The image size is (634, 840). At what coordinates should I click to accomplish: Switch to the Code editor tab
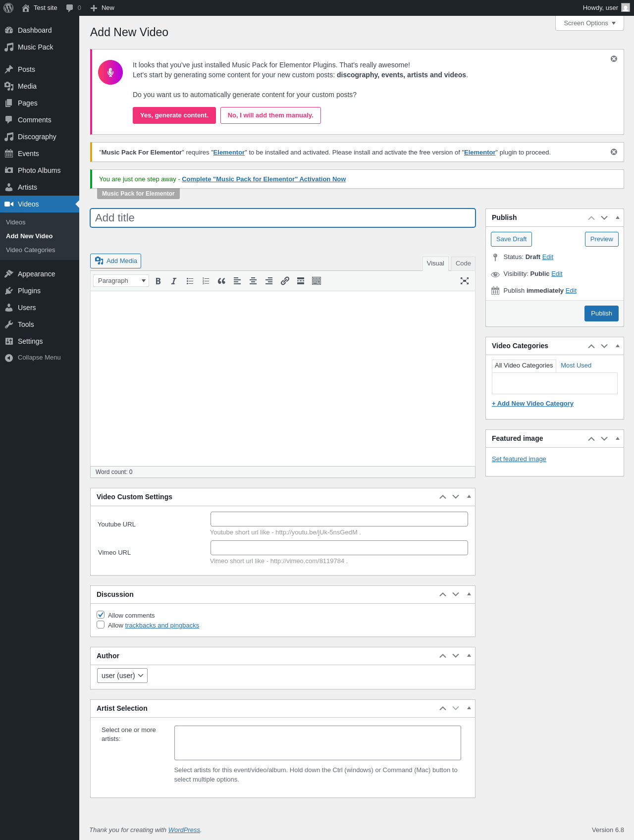click(x=463, y=263)
